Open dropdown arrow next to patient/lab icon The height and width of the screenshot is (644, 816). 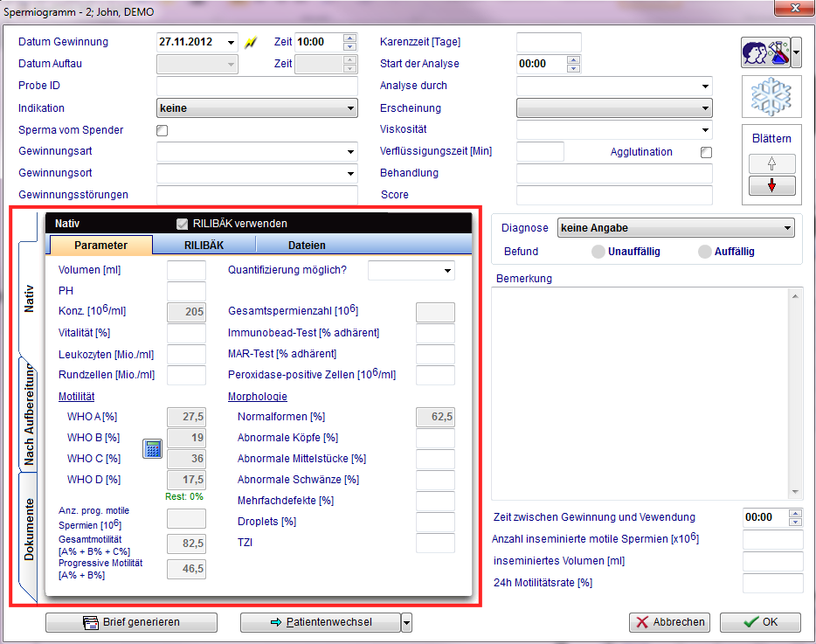(796, 52)
